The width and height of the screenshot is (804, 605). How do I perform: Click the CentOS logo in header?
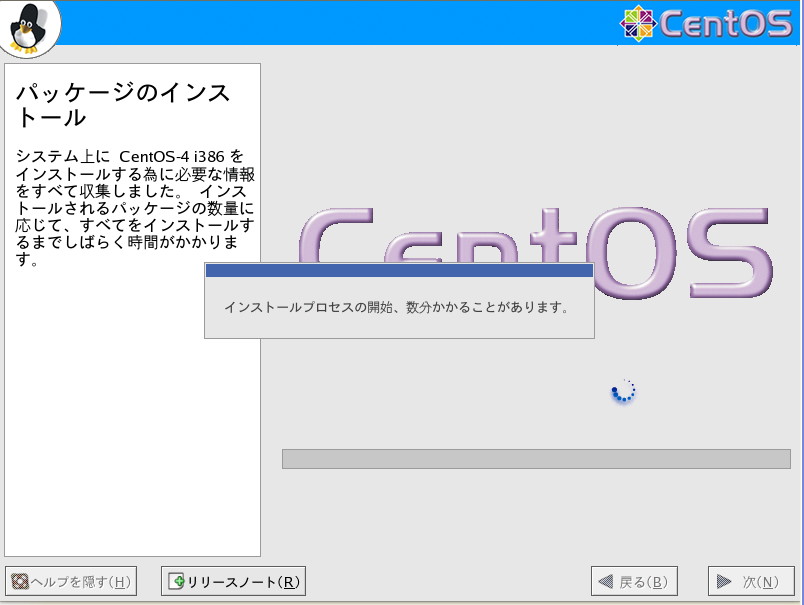point(706,23)
